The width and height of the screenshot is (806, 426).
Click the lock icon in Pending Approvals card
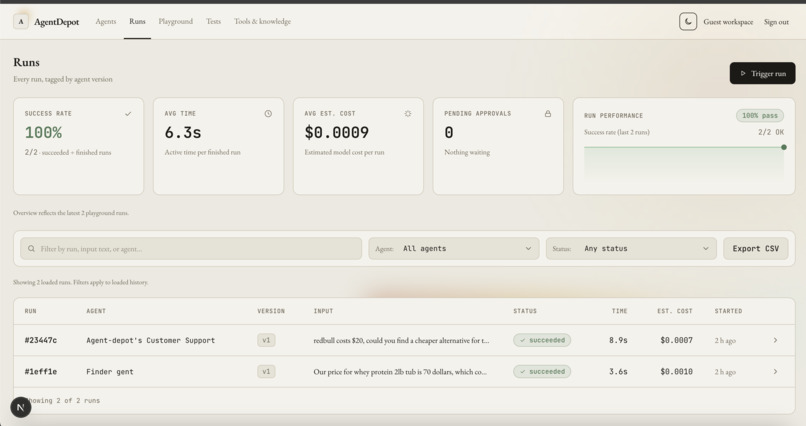click(548, 114)
